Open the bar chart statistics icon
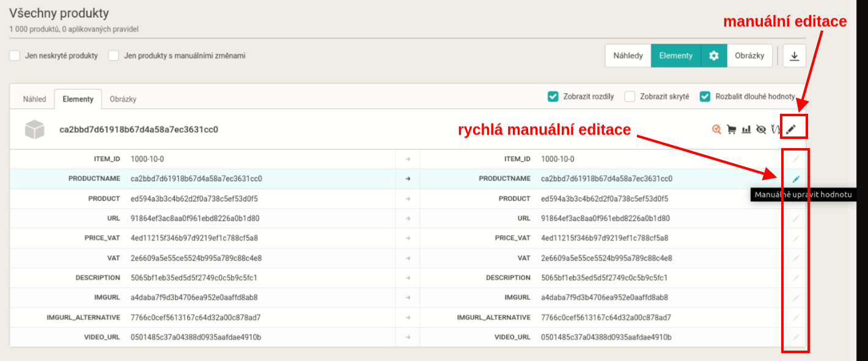This screenshot has height=361, width=868. tap(746, 129)
